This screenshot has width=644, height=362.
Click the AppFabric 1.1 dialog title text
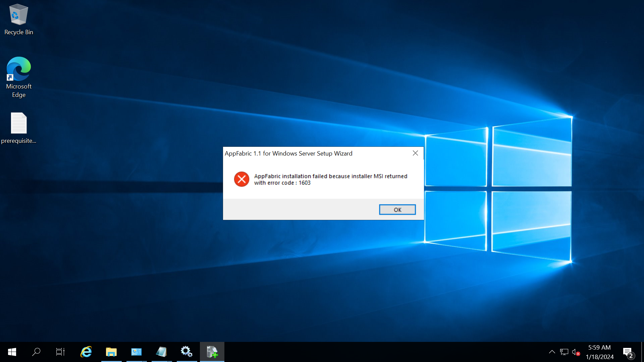point(288,154)
